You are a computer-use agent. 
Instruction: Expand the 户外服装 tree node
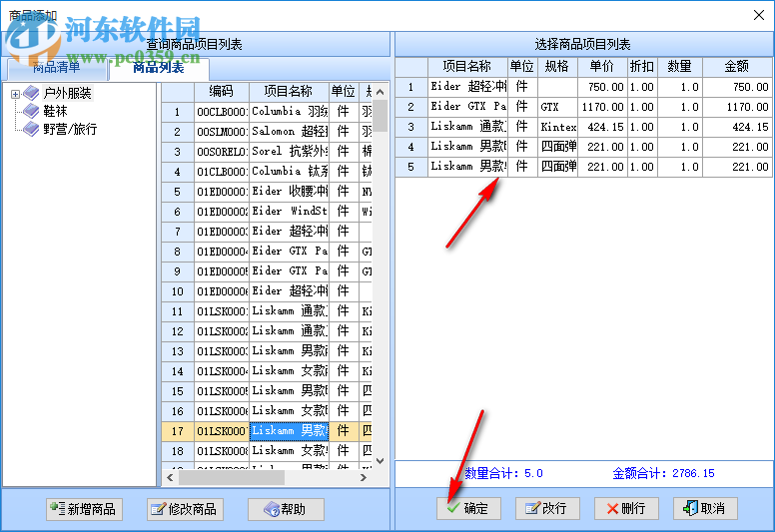[x=15, y=94]
